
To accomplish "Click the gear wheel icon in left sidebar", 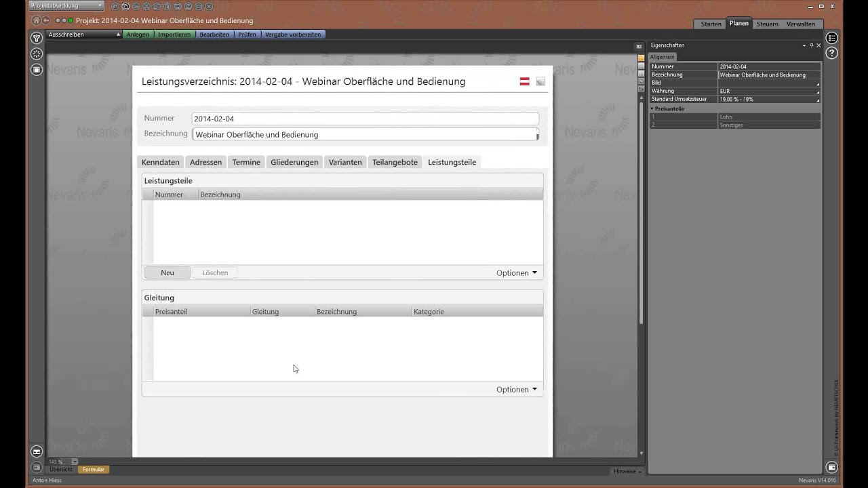I will pyautogui.click(x=37, y=54).
